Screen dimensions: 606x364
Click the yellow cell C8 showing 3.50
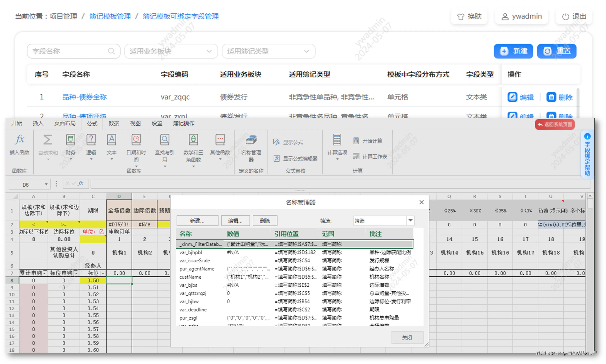[x=93, y=280]
